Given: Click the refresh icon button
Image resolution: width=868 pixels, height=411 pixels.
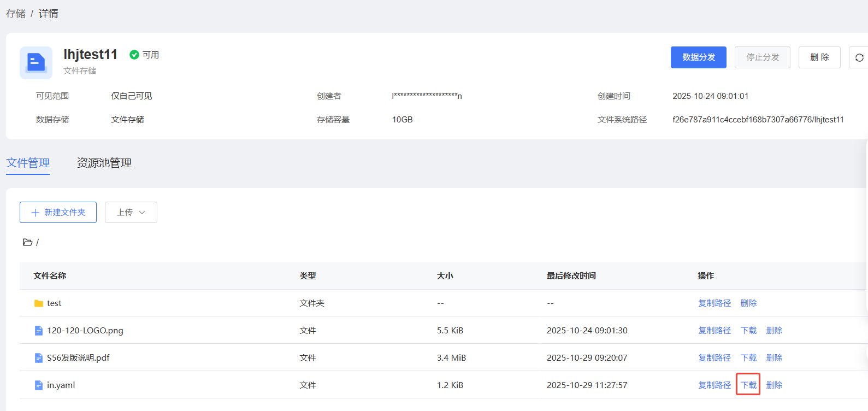Looking at the screenshot, I should coord(859,57).
